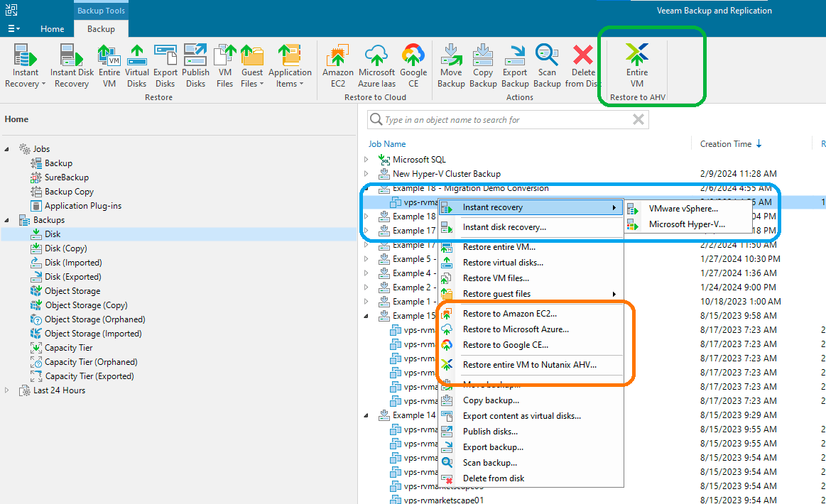Select Capacity Tier (Exported) item
The image size is (826, 504).
pos(89,376)
